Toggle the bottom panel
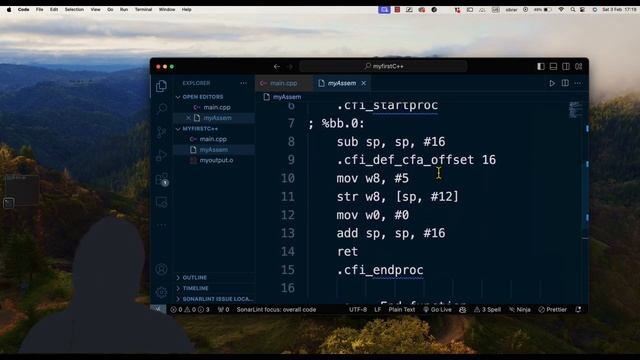Screen dimensions: 640x360 pyautogui.click(x=553, y=66)
